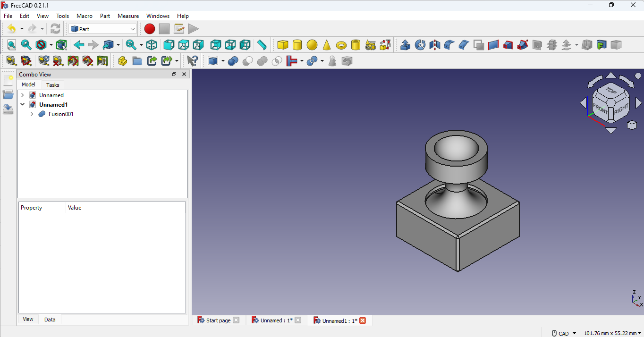This screenshot has width=644, height=337.
Task: Switch to the Tasks tab
Action: [x=53, y=85]
